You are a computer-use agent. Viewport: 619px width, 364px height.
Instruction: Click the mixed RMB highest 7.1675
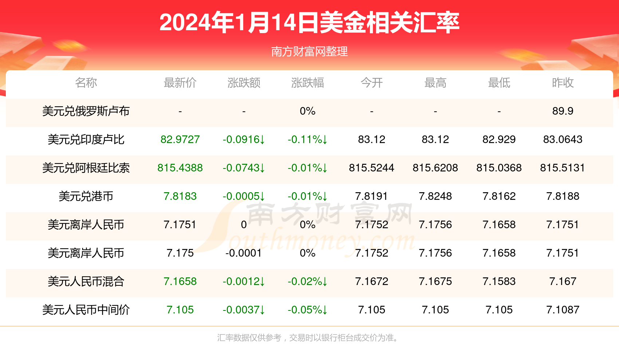(435, 281)
